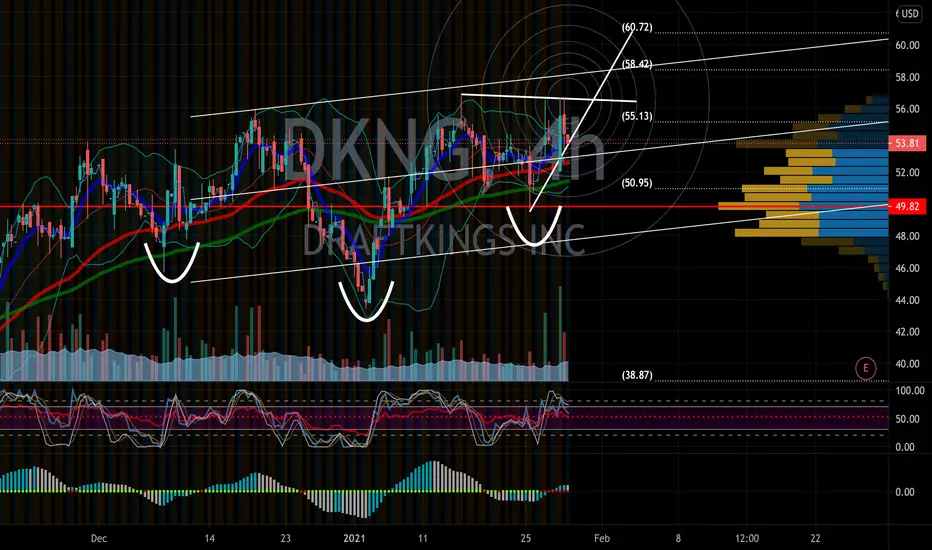Click 48.00 on the price scale
Screen dimensions: 932x550
[x=907, y=236]
